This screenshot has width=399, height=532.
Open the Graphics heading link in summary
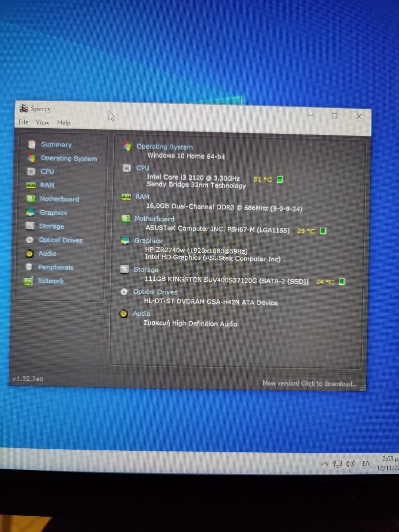click(148, 240)
